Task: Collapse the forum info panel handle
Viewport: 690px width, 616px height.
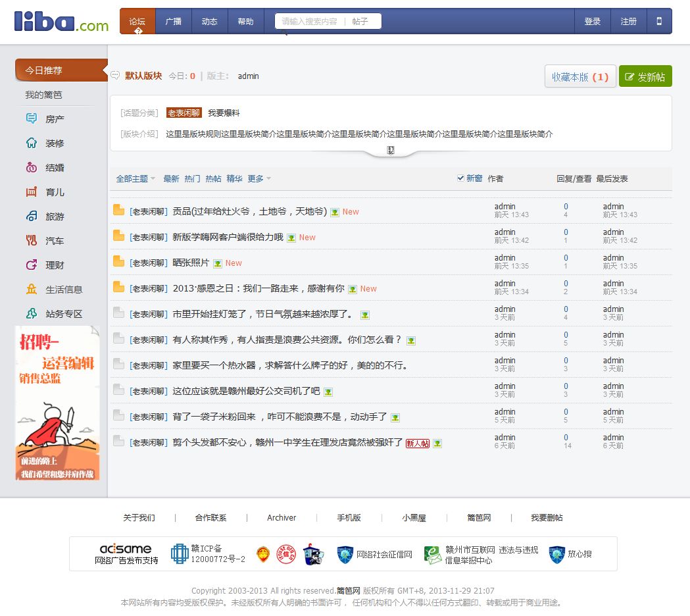Action: [x=391, y=151]
